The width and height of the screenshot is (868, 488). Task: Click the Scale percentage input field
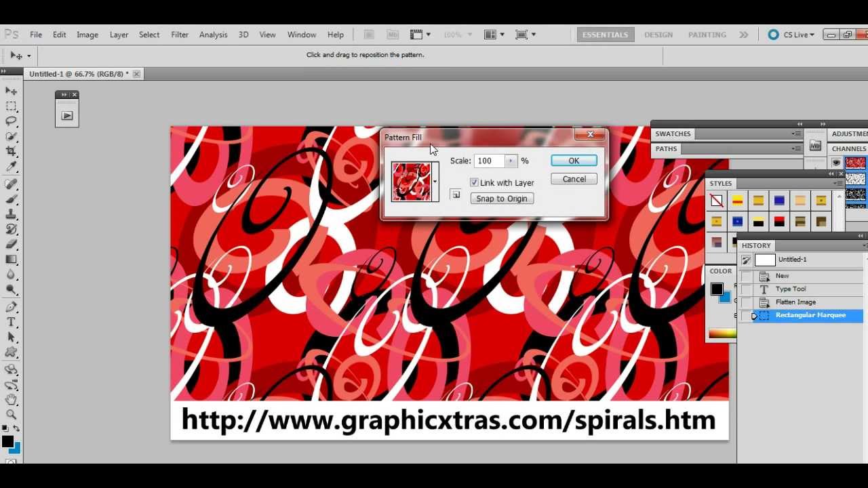coord(490,161)
